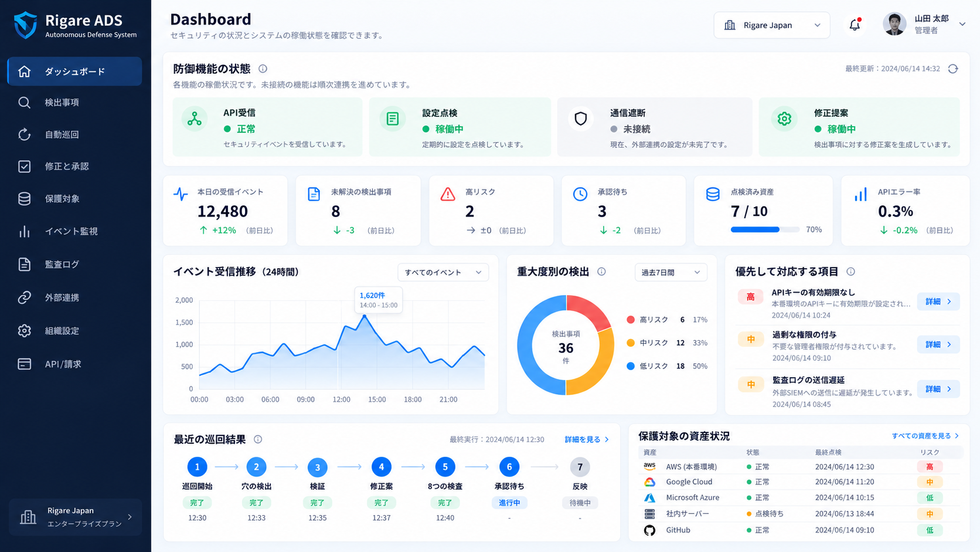Click the AWS logo in asset table
This screenshot has width=980, height=552.
649,466
